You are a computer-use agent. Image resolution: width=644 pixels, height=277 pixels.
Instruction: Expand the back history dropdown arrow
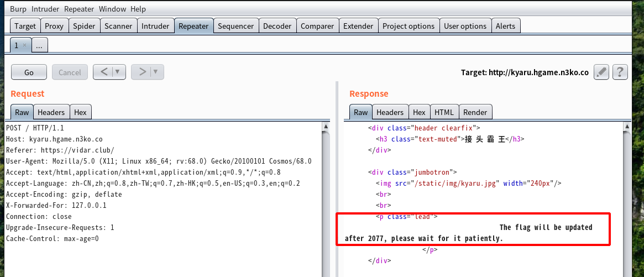(118, 72)
